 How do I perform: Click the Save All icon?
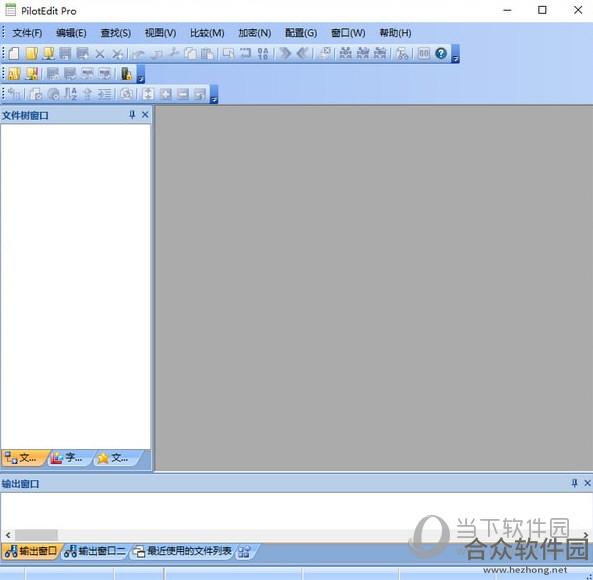pyautogui.click(x=82, y=54)
